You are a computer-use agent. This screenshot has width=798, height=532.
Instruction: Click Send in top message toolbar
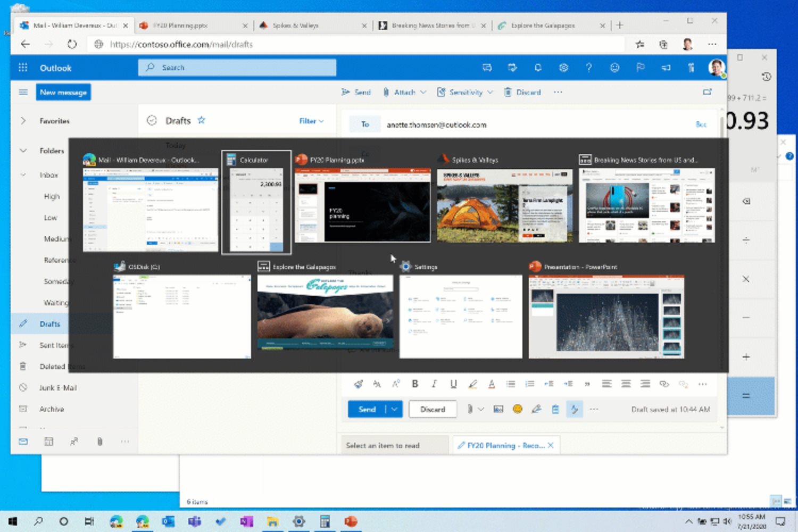coord(356,92)
